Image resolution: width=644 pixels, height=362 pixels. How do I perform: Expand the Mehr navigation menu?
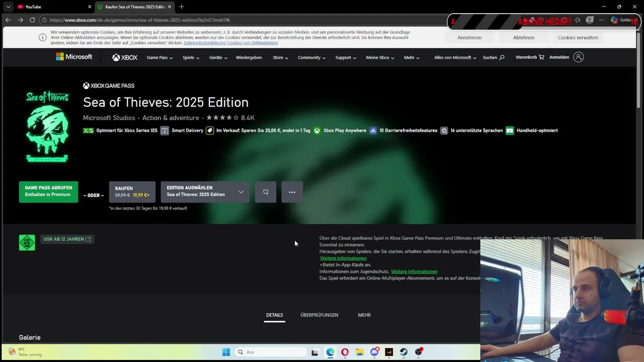click(x=412, y=57)
